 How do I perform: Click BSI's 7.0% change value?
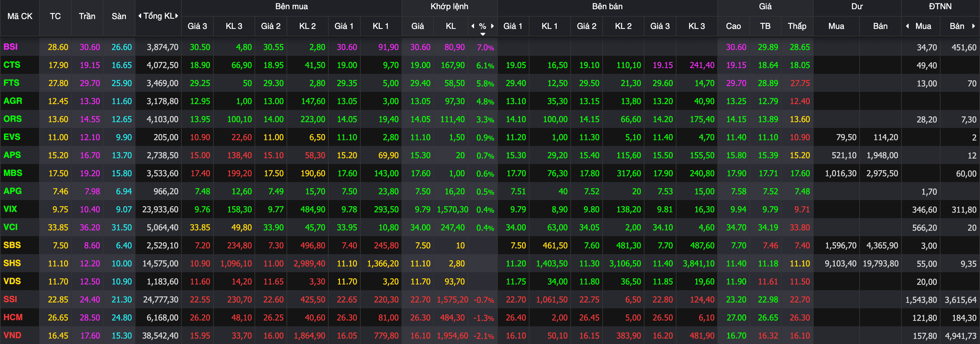click(x=486, y=48)
